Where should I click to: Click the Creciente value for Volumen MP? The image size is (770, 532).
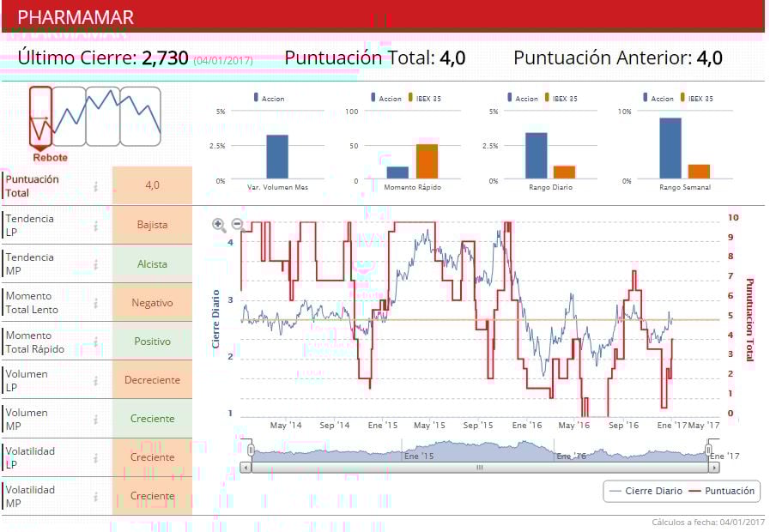(x=152, y=419)
